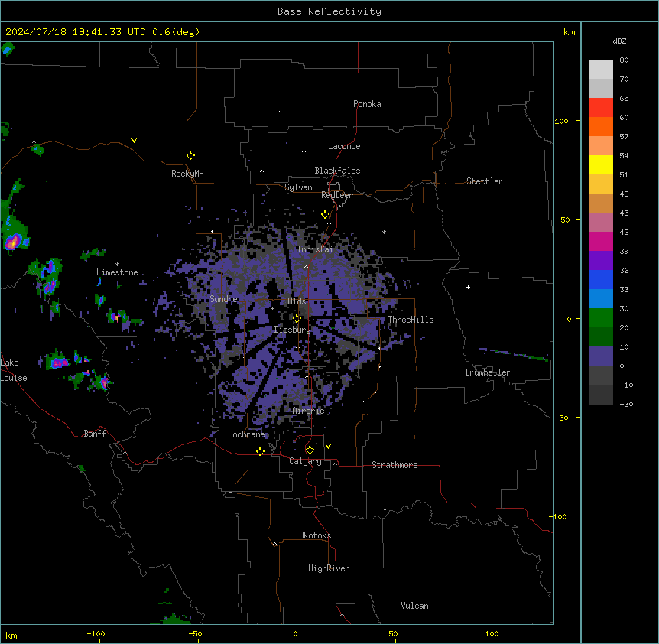Click the dBZ legend heading

(619, 41)
